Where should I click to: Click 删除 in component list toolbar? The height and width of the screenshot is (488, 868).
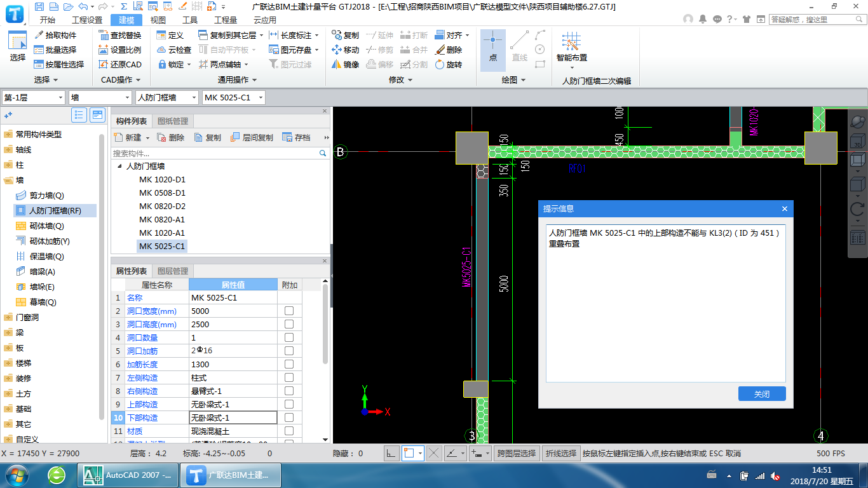click(x=171, y=137)
